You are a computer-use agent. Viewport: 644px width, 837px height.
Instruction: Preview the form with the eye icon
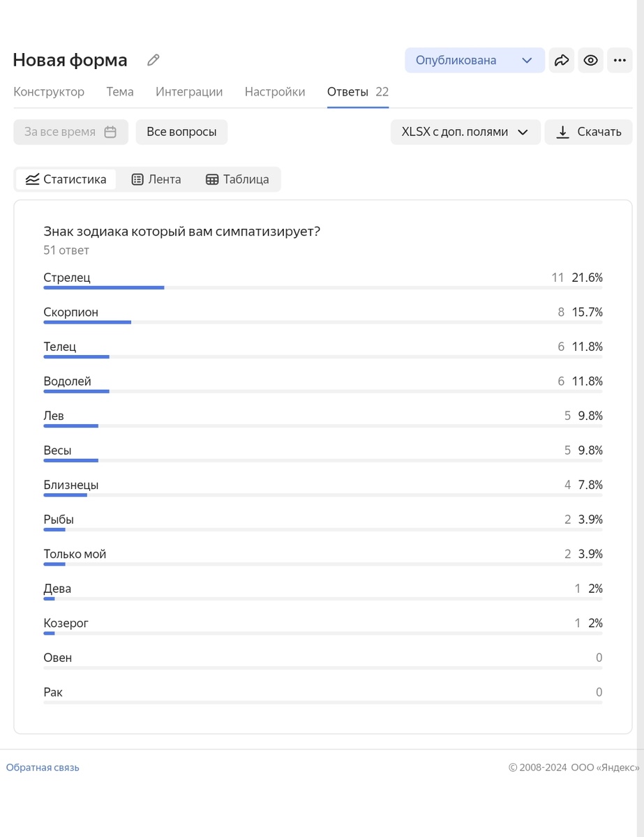[x=591, y=61]
